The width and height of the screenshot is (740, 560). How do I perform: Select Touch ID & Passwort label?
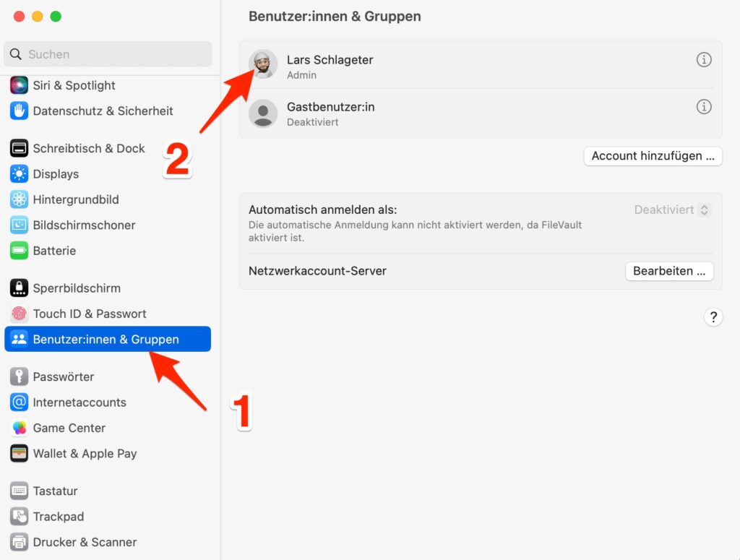tap(90, 314)
